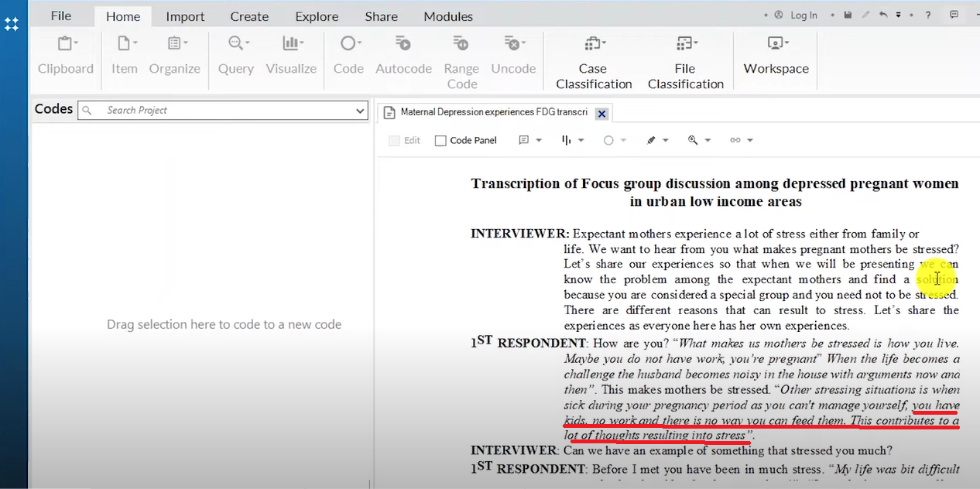This screenshot has height=489, width=980.
Task: Enable the Code Panel checkbox
Action: click(x=440, y=141)
